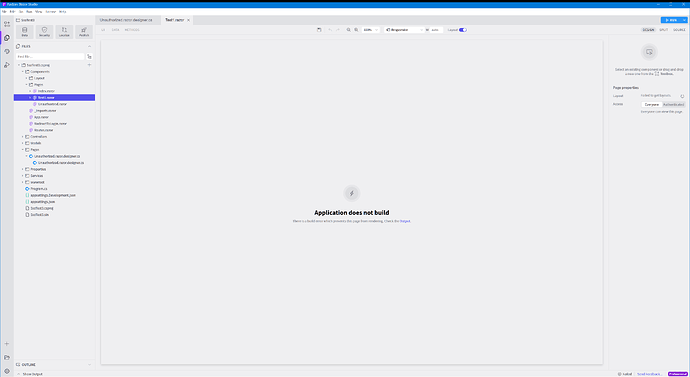
Task: Click the zoom in magnifier icon
Action: 356,30
